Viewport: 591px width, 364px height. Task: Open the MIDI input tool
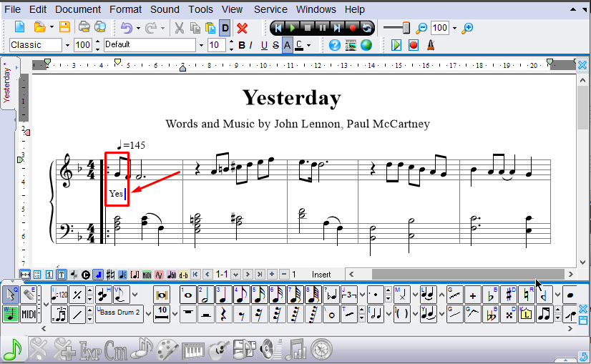pos(29,314)
